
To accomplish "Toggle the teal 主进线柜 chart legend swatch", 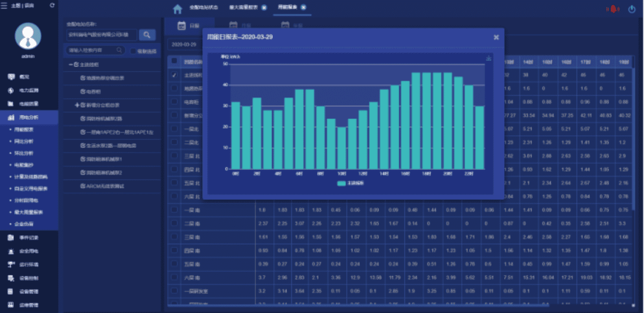I will pyautogui.click(x=341, y=183).
